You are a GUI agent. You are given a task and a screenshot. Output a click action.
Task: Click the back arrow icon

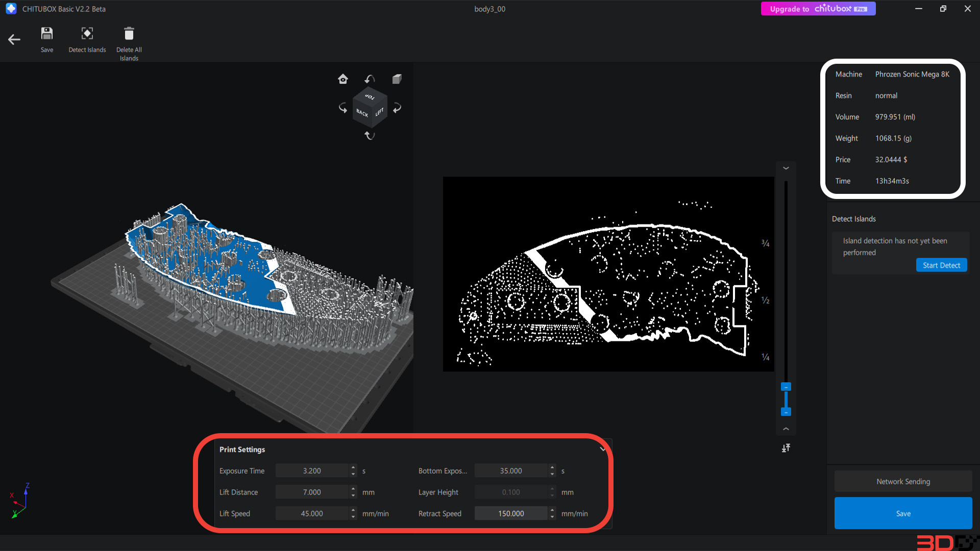[x=14, y=39]
